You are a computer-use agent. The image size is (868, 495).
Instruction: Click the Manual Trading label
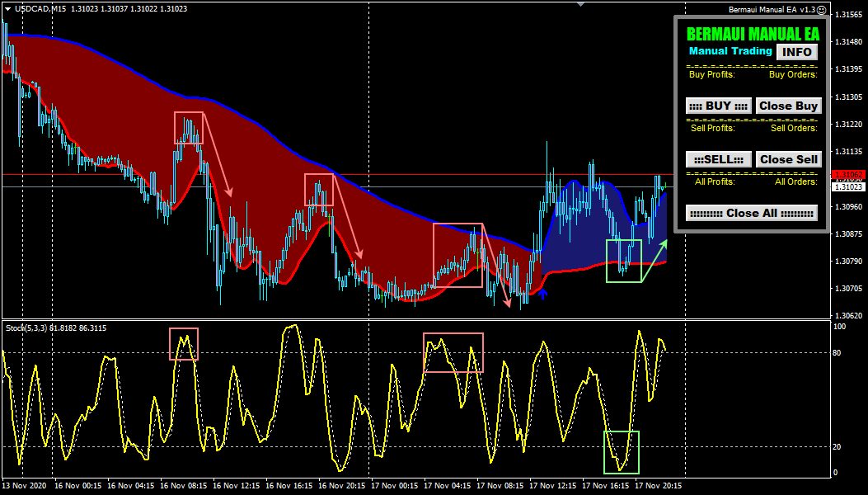click(x=730, y=51)
